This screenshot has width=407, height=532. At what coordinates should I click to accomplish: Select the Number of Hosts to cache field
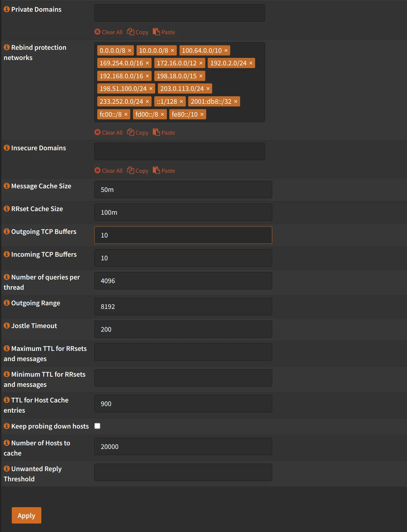tap(183, 447)
